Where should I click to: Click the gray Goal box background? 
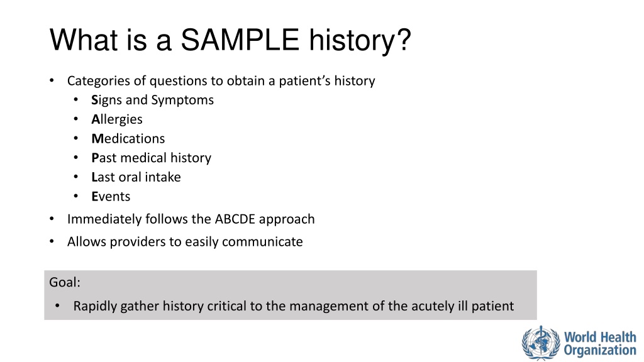click(x=291, y=295)
